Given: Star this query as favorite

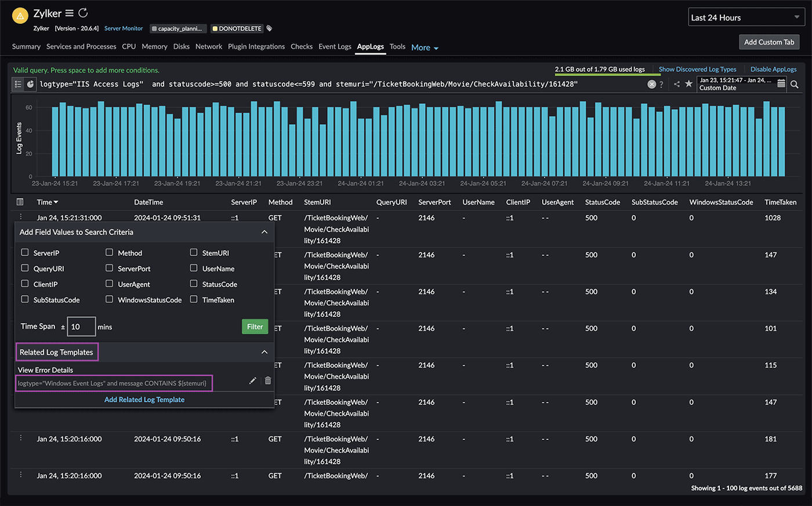Looking at the screenshot, I should [689, 84].
